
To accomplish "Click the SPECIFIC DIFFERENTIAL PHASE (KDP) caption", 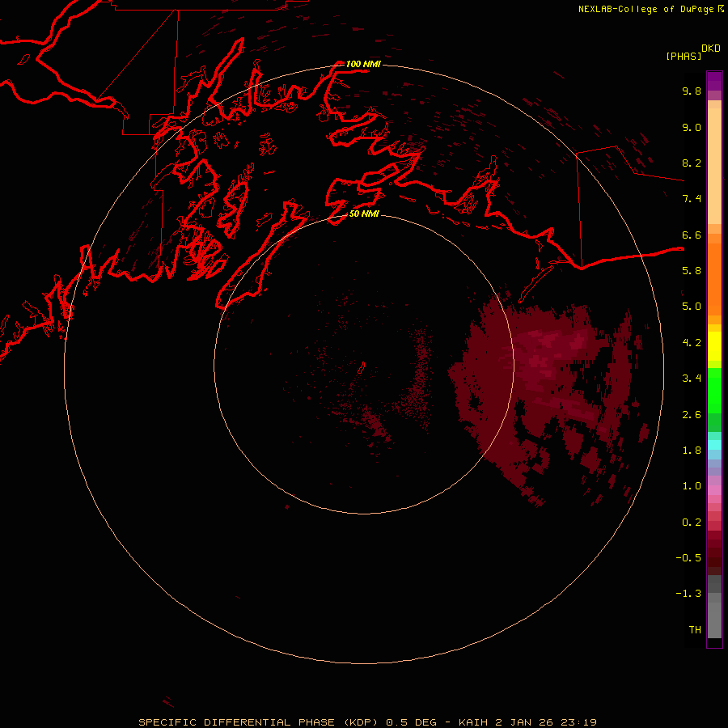I will [260, 722].
